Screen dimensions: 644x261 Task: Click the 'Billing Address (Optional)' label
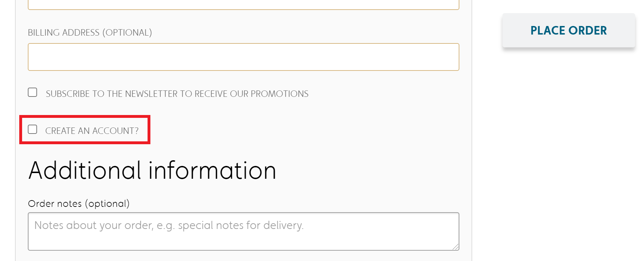pos(90,33)
